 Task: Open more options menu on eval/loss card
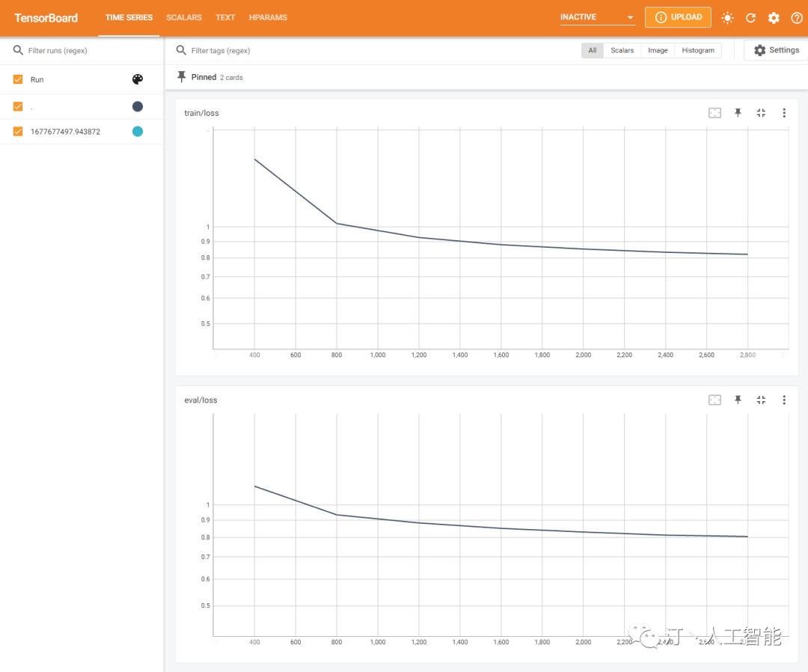tap(784, 400)
